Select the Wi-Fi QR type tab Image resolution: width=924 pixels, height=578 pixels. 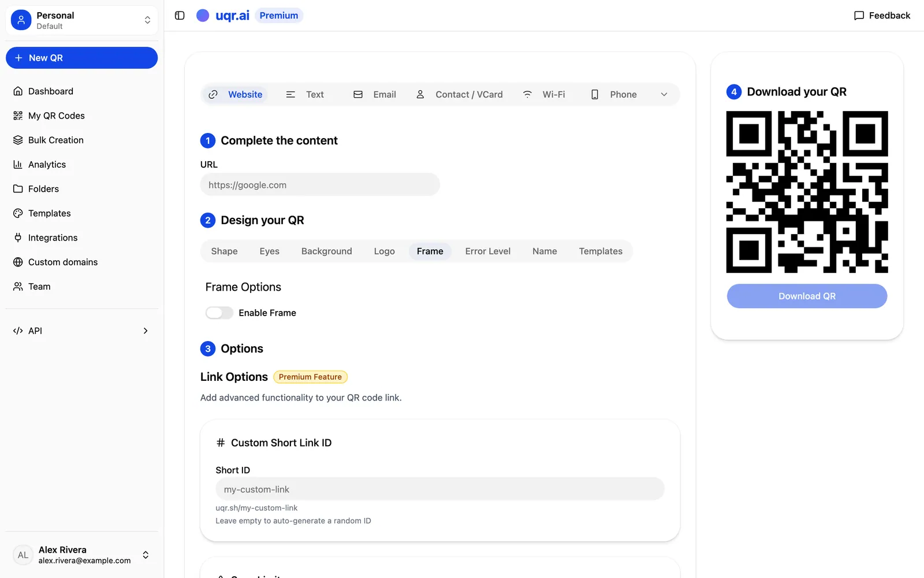pos(544,94)
